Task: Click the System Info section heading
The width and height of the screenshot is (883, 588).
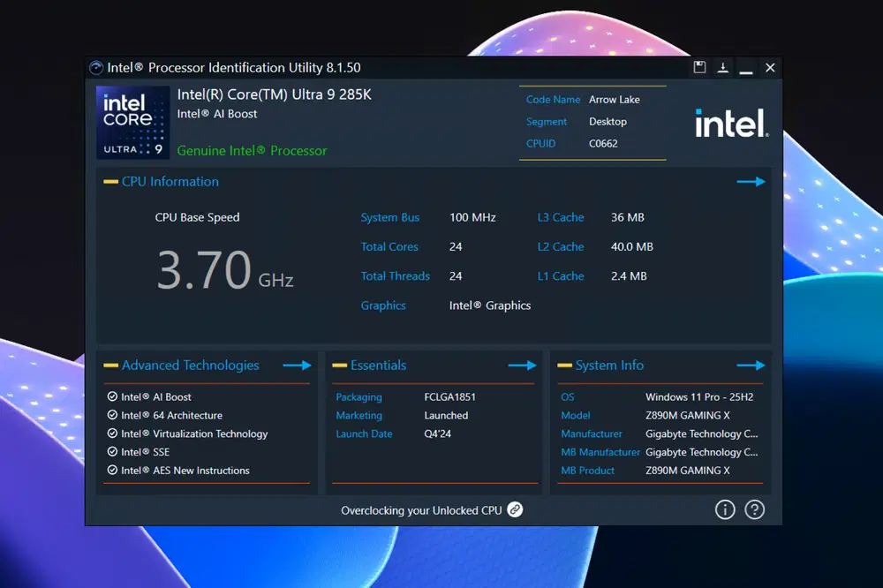Action: [x=609, y=366]
